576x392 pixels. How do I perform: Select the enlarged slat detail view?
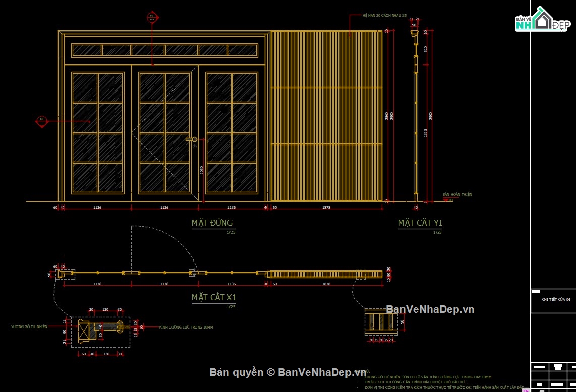point(381,322)
